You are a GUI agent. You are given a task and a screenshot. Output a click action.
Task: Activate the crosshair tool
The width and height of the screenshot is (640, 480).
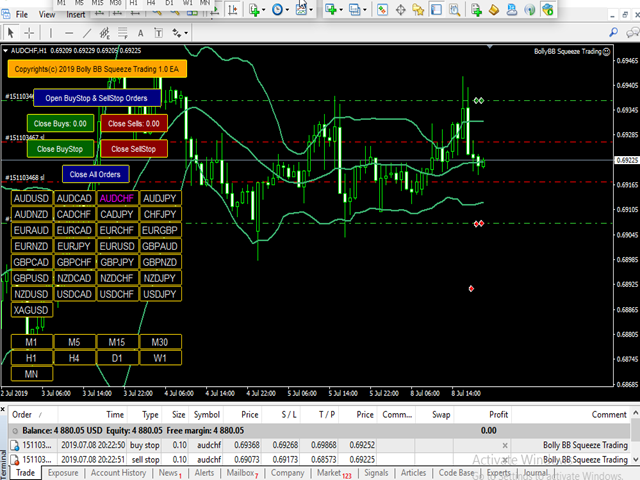[x=29, y=33]
